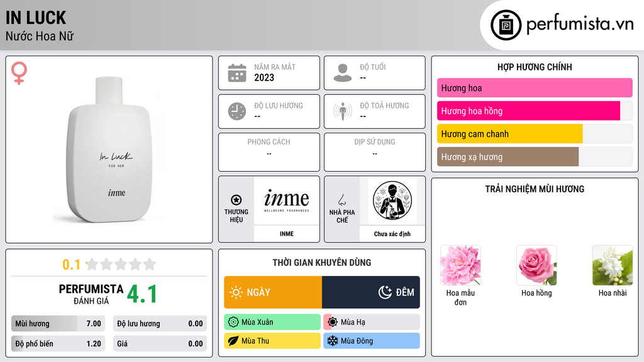Click the Mùi hương score bar
The height and width of the screenshot is (362, 644).
click(58, 324)
